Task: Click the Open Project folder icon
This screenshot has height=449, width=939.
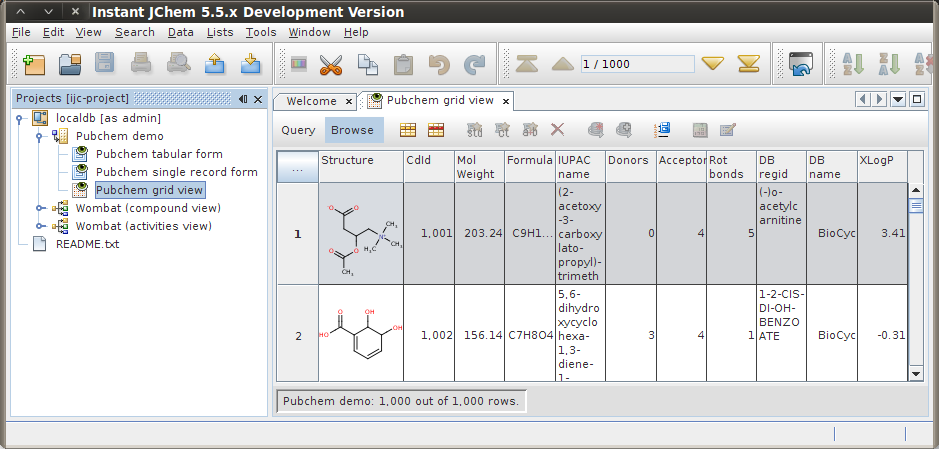Action: pyautogui.click(x=69, y=65)
